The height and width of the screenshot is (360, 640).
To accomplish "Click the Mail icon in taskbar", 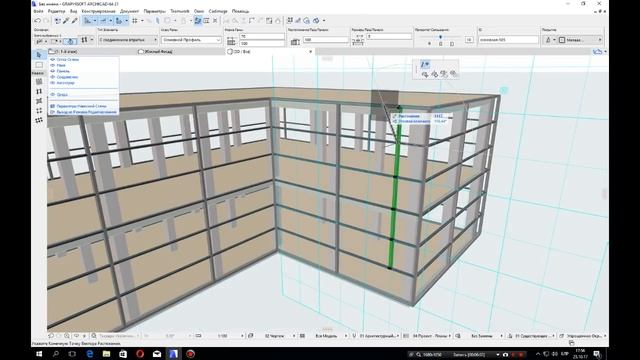I will pos(157,354).
